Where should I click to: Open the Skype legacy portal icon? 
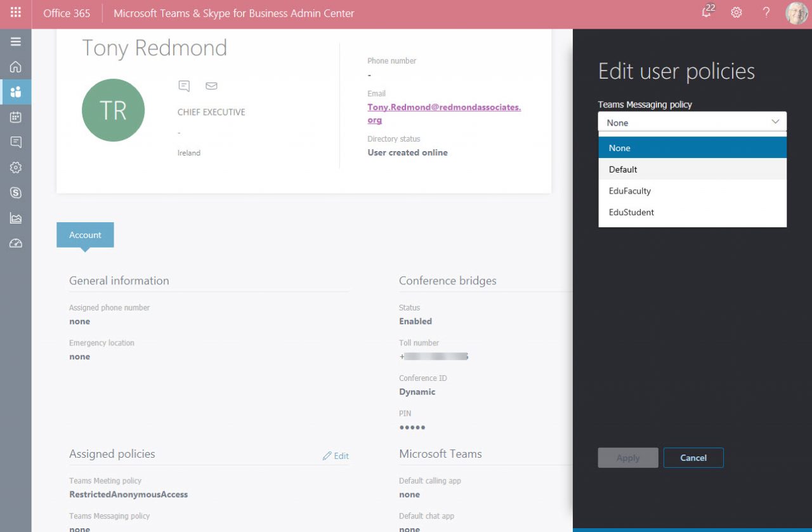(x=16, y=193)
